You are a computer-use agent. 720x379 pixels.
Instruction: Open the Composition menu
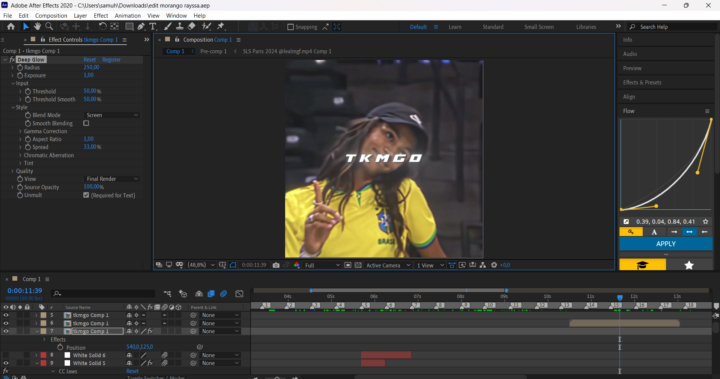pos(51,16)
